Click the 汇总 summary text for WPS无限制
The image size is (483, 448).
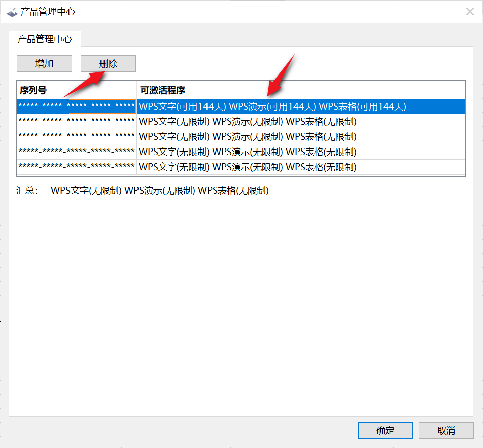click(x=160, y=191)
